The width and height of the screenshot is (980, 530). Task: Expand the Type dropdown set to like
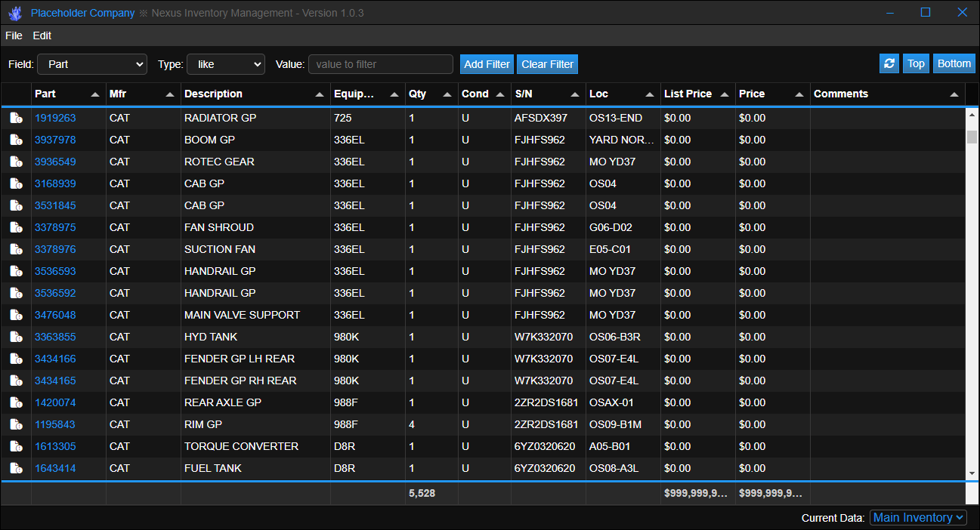[225, 65]
